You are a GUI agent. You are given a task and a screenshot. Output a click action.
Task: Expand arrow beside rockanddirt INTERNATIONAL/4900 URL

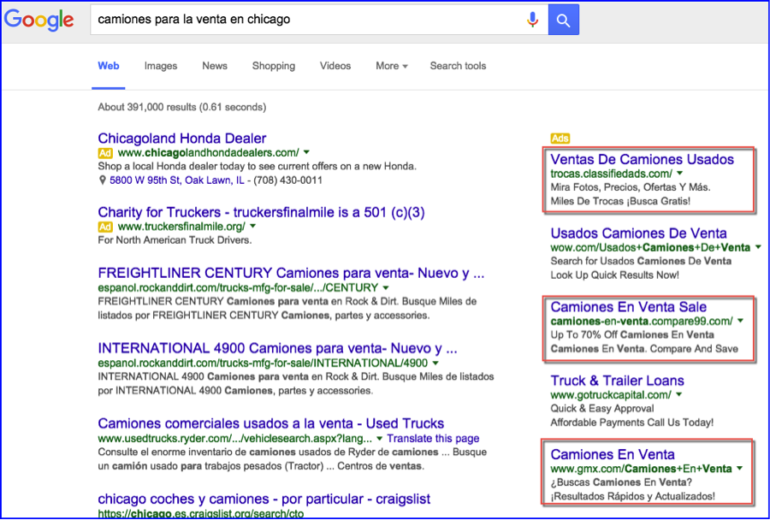point(436,363)
